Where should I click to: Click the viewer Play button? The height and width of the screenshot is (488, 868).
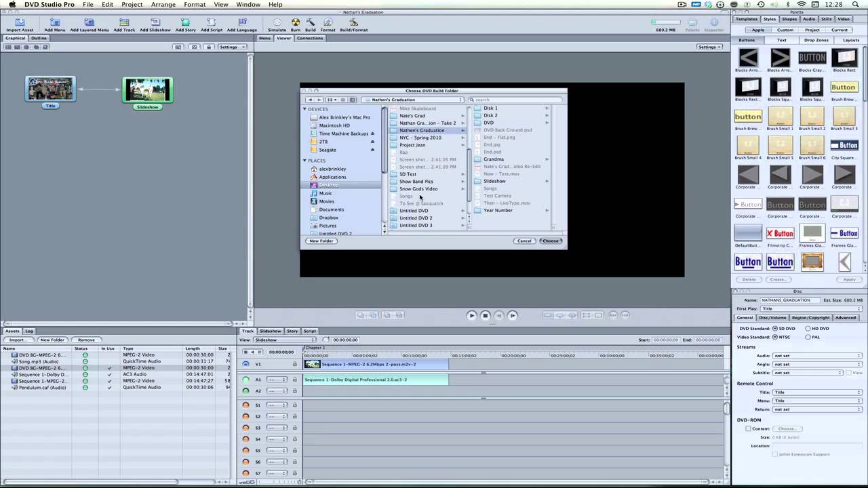click(472, 315)
